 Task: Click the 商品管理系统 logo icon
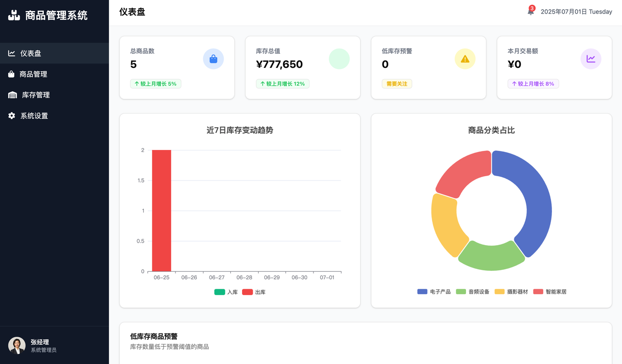pos(14,15)
